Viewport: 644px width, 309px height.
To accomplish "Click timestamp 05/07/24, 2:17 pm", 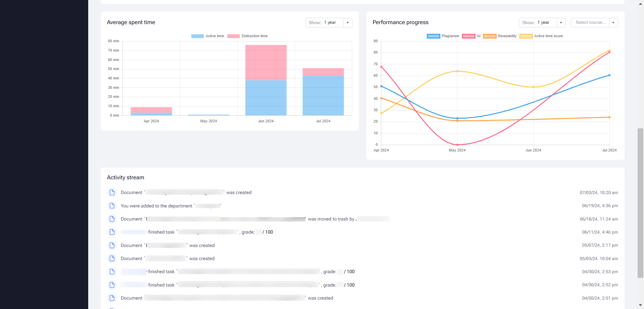I will click(x=600, y=245).
